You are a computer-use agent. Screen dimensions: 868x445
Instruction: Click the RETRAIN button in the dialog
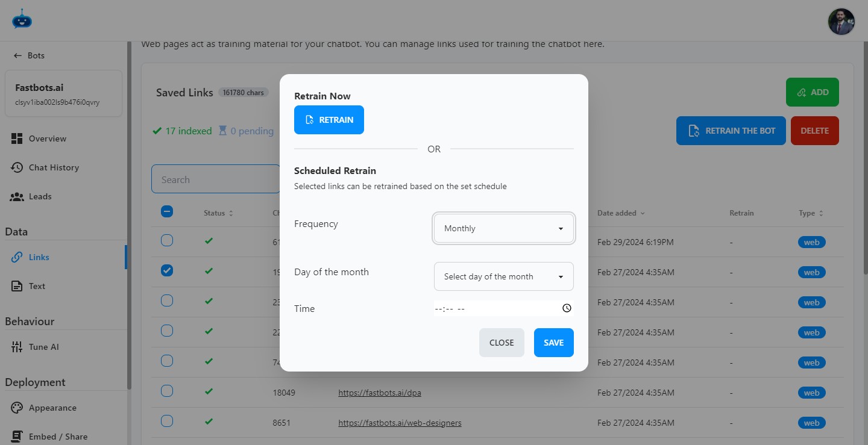[329, 120]
